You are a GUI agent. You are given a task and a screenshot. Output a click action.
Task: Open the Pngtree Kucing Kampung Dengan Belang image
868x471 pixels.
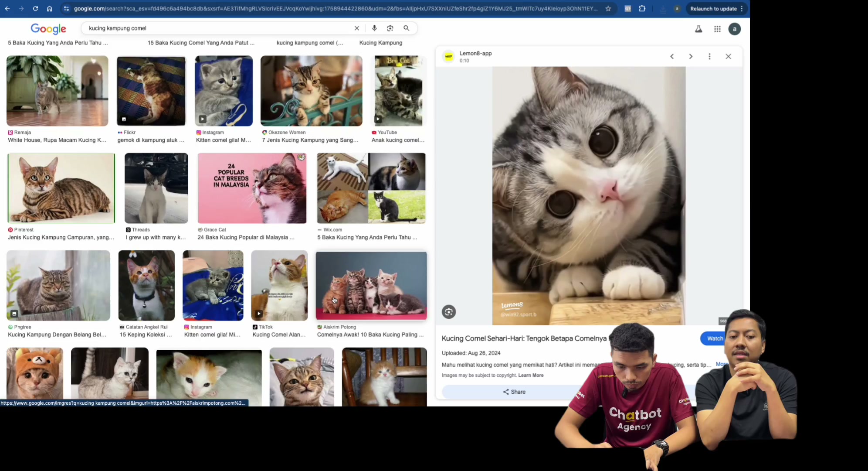click(58, 285)
